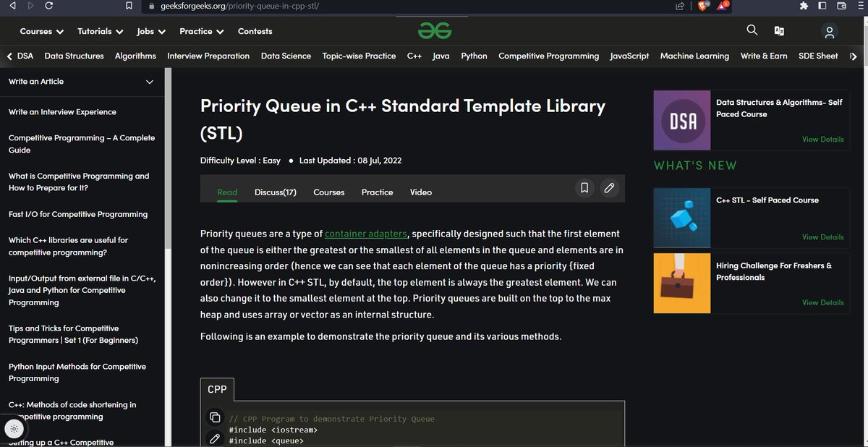This screenshot has width=868, height=447.
Task: Click the C++ STL course thumbnail
Action: coord(682,217)
